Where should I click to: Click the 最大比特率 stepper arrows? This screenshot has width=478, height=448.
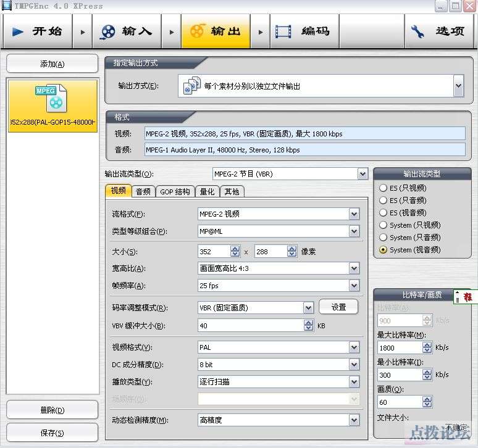coord(427,347)
